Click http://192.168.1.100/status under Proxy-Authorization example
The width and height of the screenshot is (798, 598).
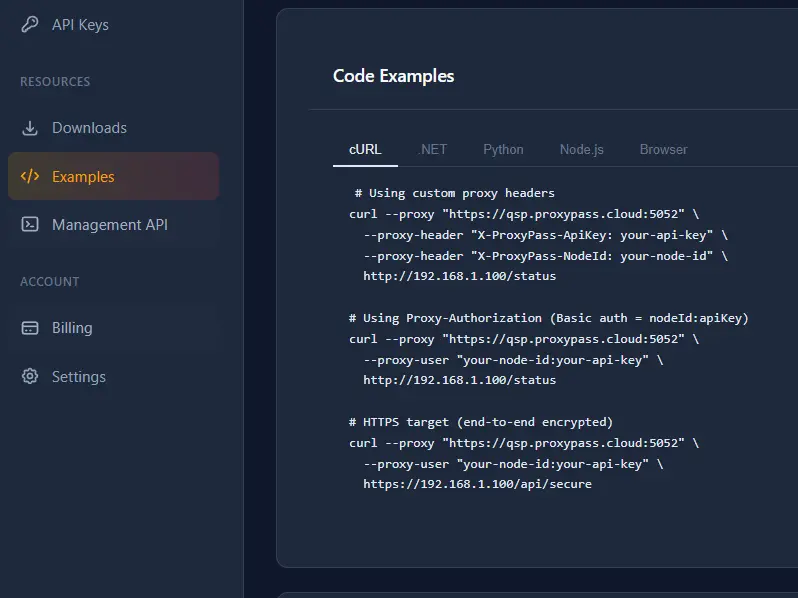tap(460, 380)
